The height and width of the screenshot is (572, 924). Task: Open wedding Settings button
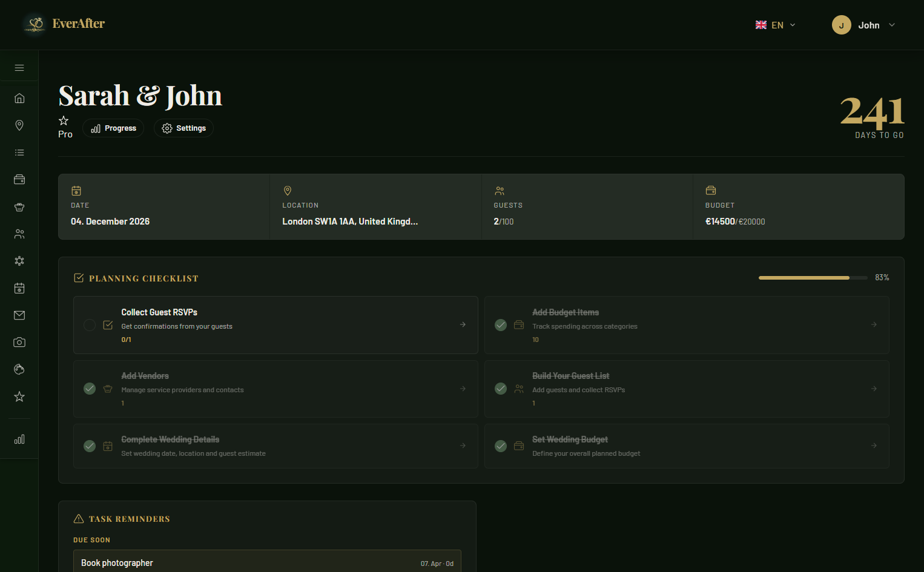click(183, 128)
